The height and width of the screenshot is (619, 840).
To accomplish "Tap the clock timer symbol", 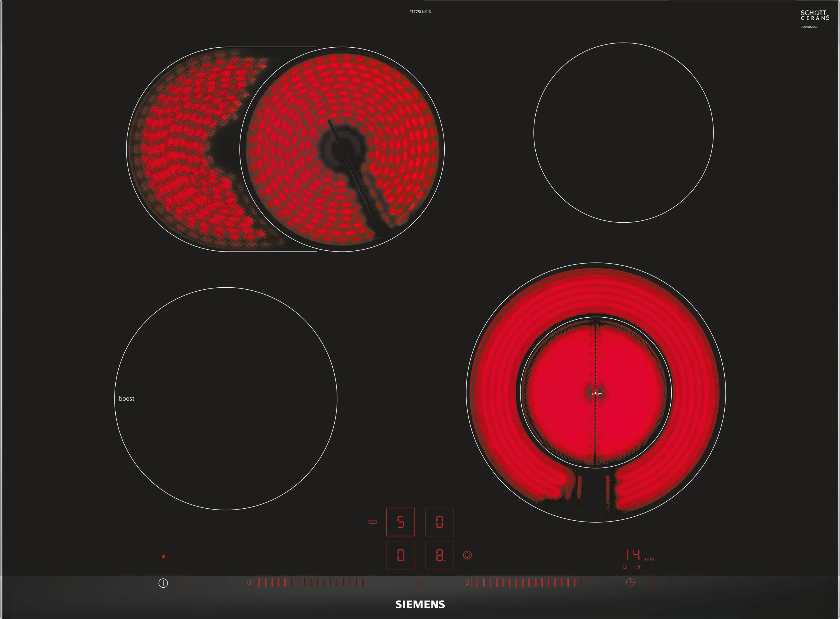I will point(630,582).
